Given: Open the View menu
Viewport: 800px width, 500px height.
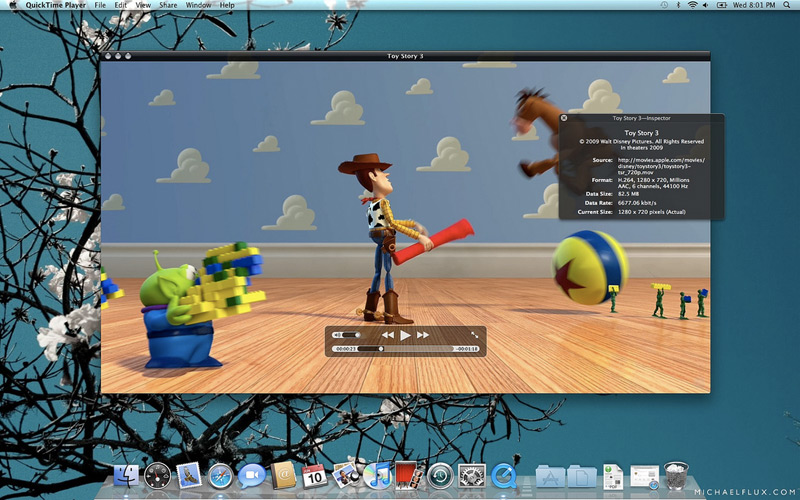Looking at the screenshot, I should pos(143,5).
